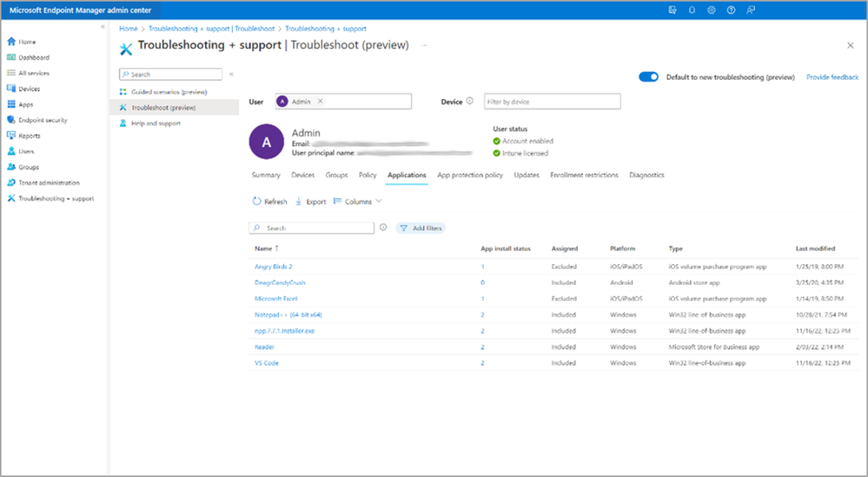Image resolution: width=868 pixels, height=477 pixels.
Task: Go to Devices in the left sidebar
Action: coord(23,89)
